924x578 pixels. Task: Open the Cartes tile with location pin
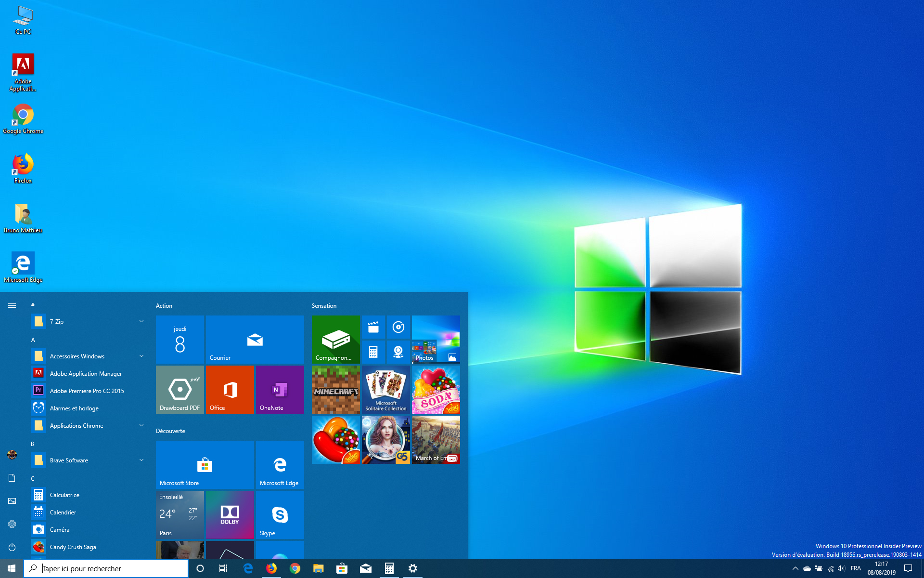[398, 352]
